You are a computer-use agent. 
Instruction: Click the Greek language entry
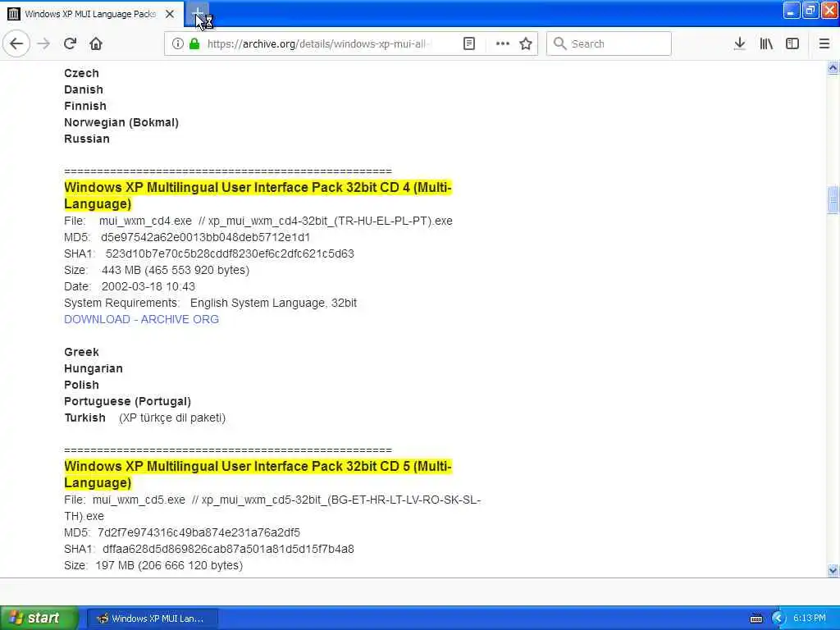[81, 352]
